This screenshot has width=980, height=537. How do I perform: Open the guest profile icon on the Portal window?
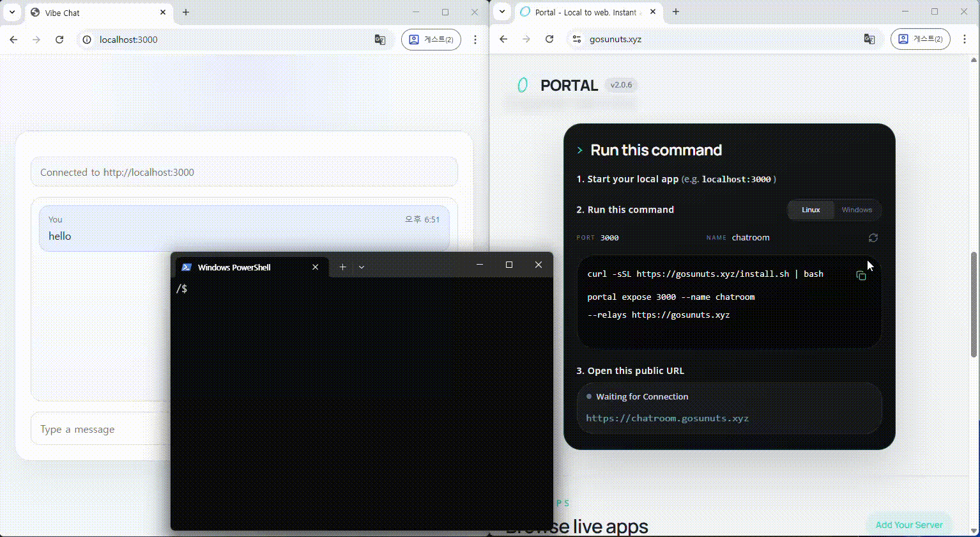click(x=920, y=39)
